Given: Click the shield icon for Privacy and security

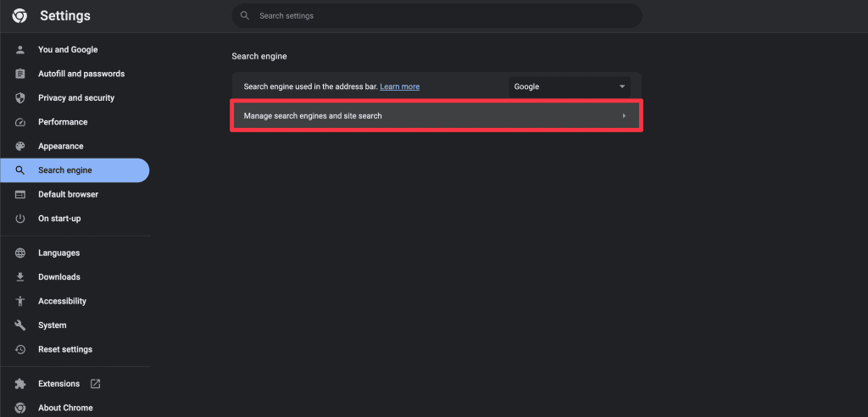Looking at the screenshot, I should (20, 98).
